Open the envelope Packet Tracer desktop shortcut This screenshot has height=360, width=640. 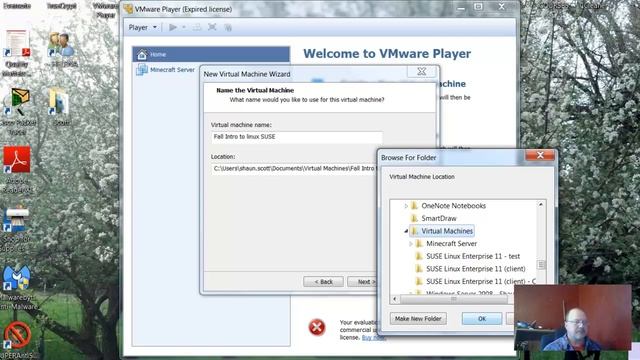pyautogui.click(x=18, y=101)
